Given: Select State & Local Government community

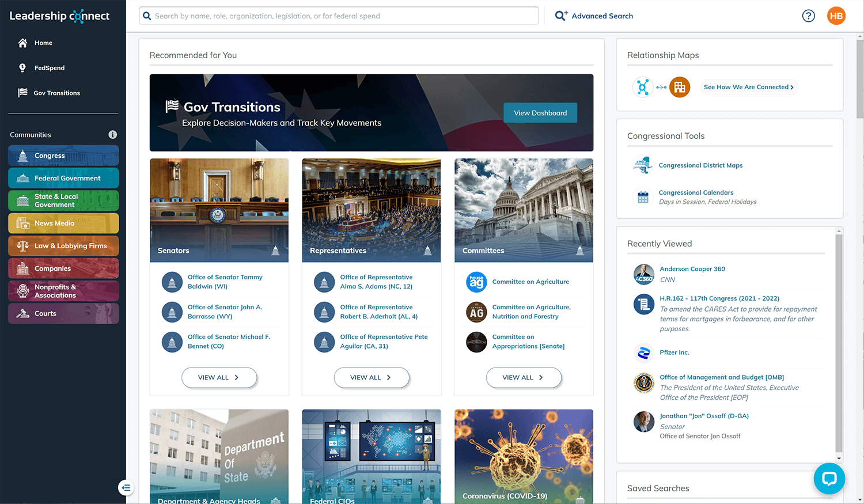Looking at the screenshot, I should (x=63, y=200).
